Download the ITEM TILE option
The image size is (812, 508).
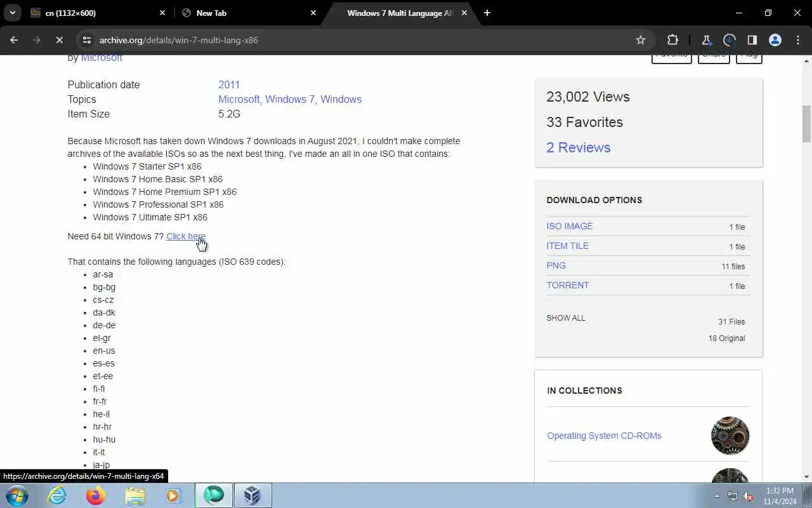[568, 246]
